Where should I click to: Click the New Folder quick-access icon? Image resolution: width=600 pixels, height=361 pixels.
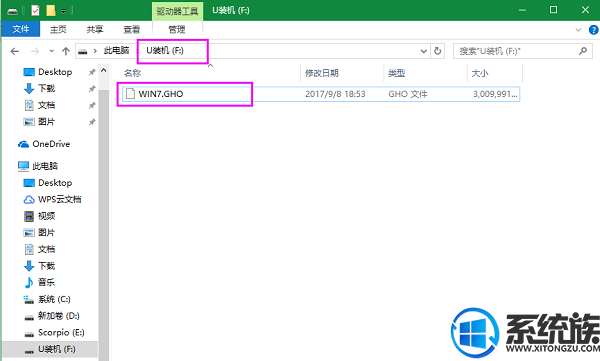51,10
